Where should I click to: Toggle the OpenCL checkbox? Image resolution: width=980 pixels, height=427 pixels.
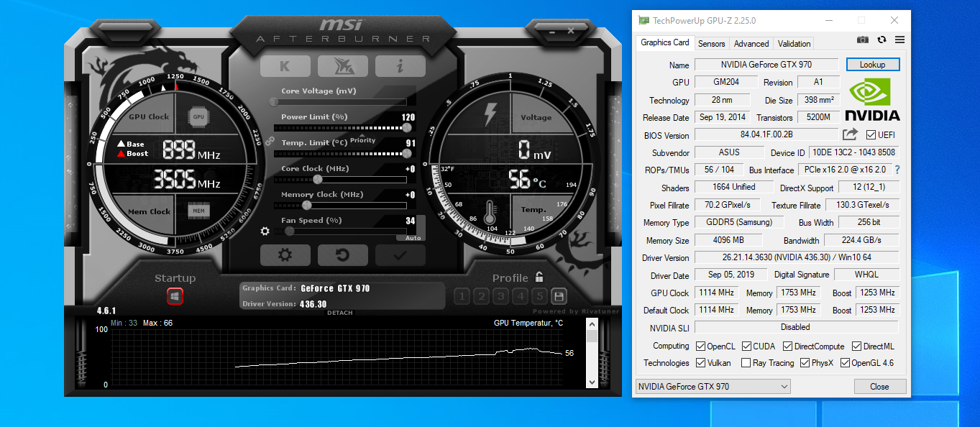(701, 346)
